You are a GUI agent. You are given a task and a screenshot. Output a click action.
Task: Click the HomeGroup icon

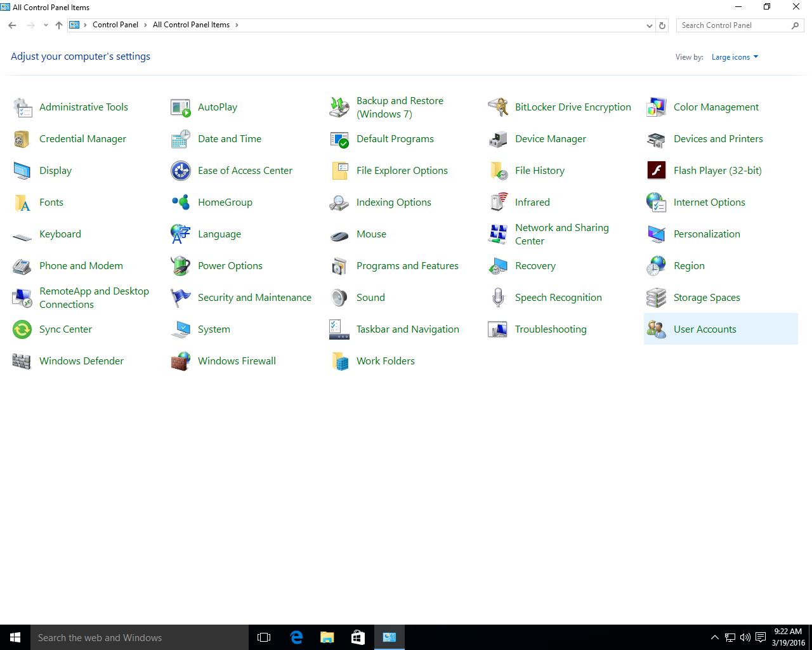[181, 202]
